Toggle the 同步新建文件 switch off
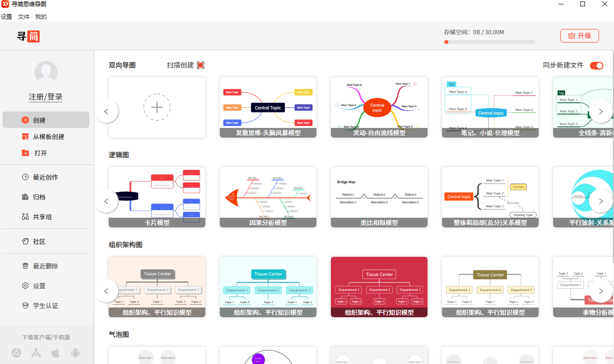This screenshot has height=364, width=614. (x=597, y=65)
